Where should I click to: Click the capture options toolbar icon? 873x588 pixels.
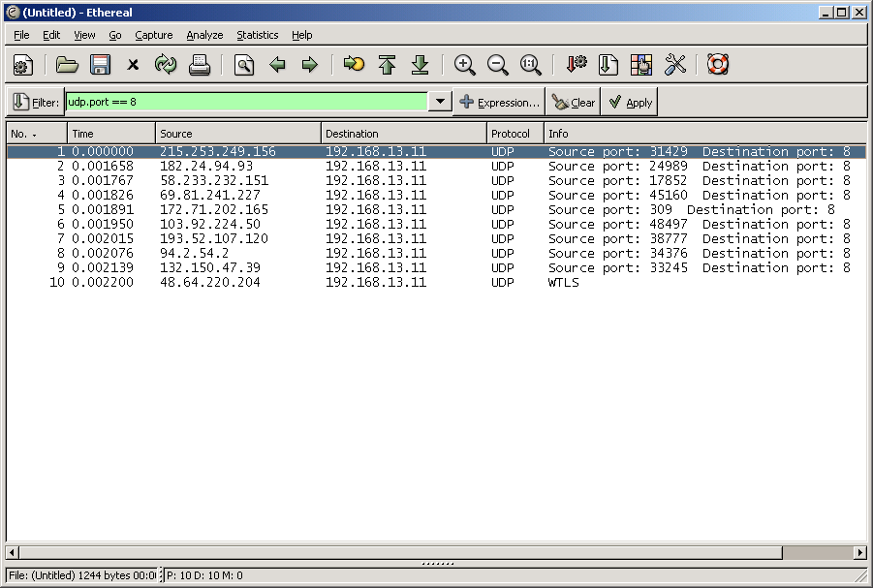pos(23,65)
